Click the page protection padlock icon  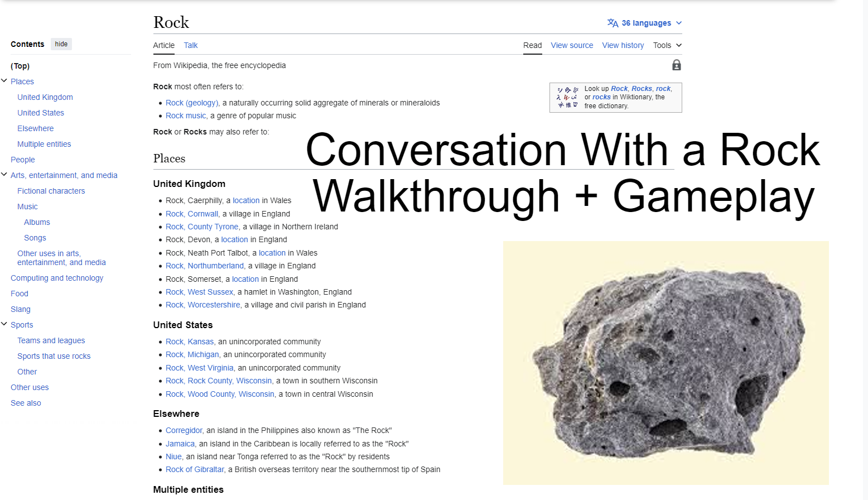point(676,65)
